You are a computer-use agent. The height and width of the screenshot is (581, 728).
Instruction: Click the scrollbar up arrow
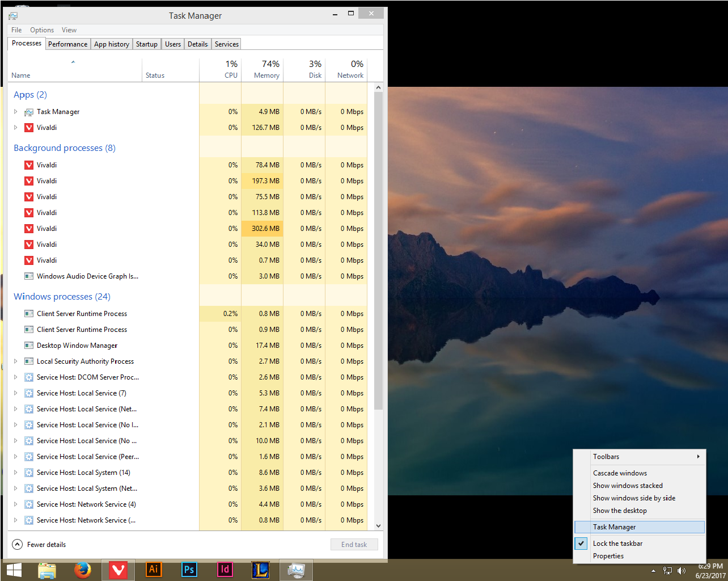tap(379, 87)
